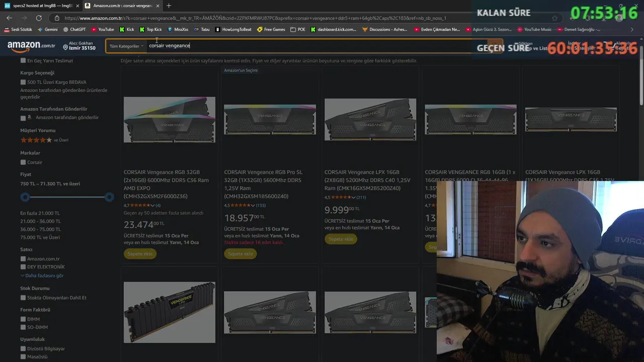Open the Sesli Sözlük bookmark
Screen dimensions: 644x362
pyautogui.click(x=18, y=30)
